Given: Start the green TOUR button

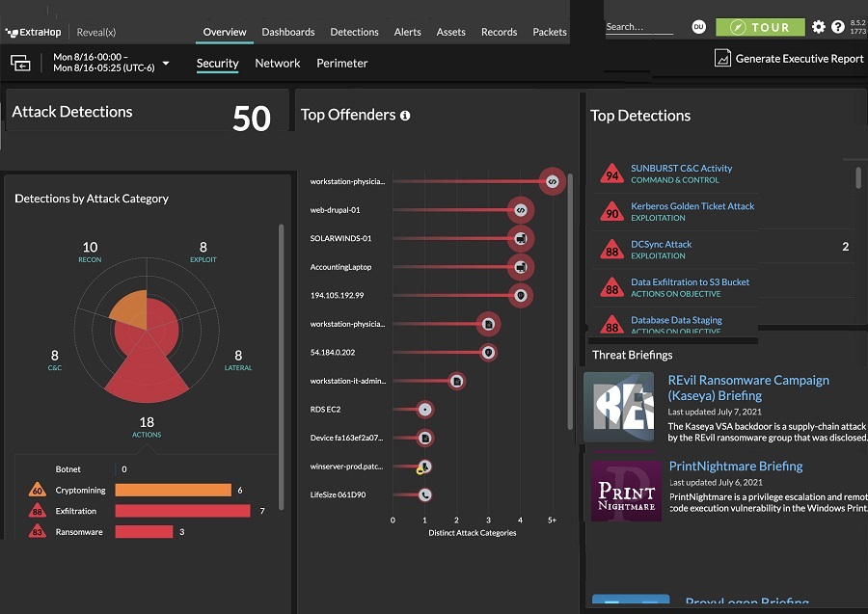Looking at the screenshot, I should [x=760, y=27].
